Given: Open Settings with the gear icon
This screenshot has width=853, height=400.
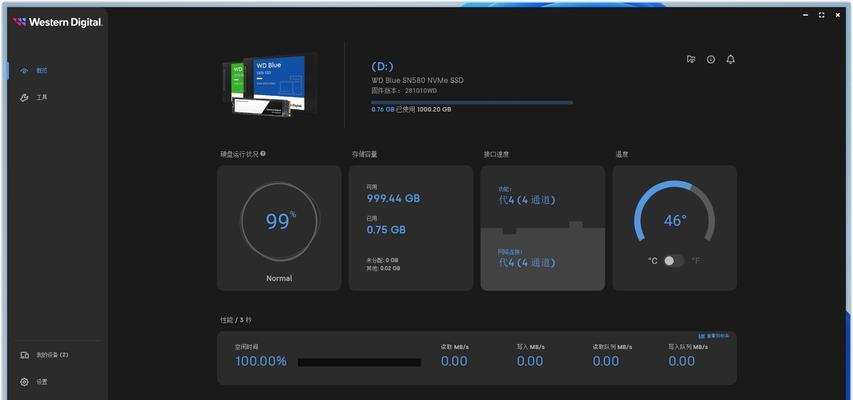Looking at the screenshot, I should click(x=34, y=382).
